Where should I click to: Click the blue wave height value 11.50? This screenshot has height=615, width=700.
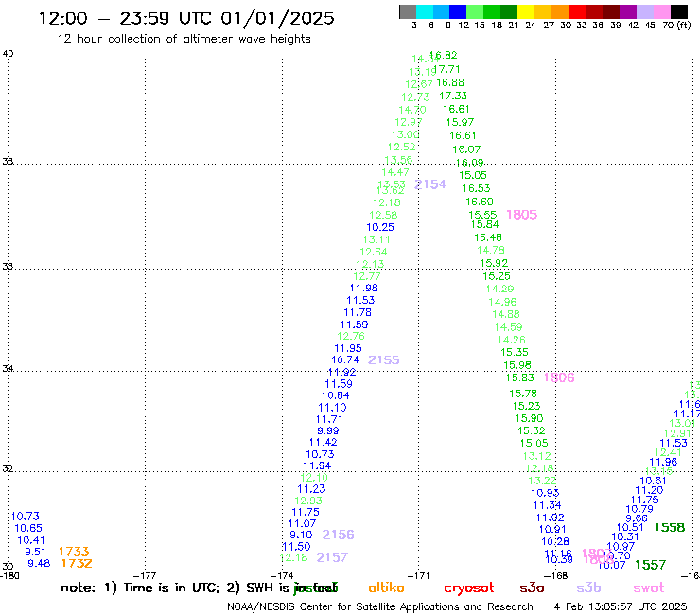(296, 547)
